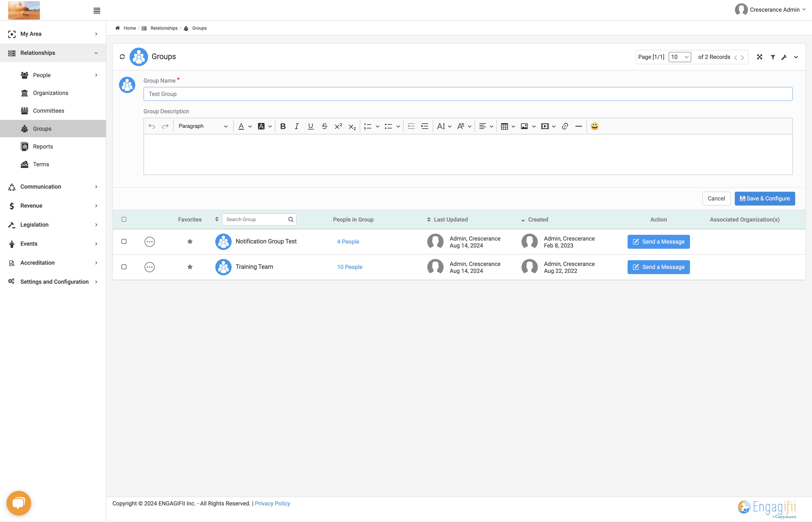
Task: Favorite the Notification Group Test
Action: [190, 241]
